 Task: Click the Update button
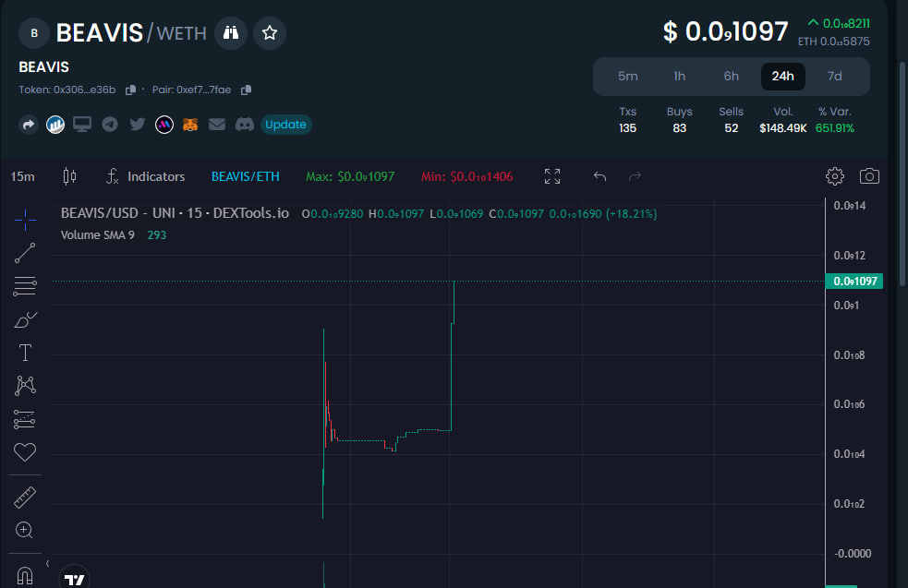286,125
